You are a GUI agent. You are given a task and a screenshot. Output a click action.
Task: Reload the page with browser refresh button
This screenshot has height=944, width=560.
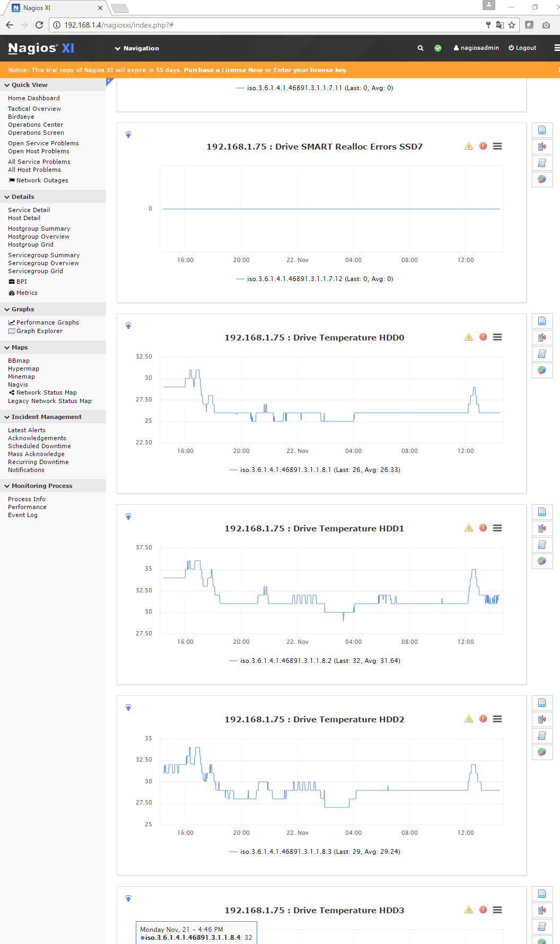(39, 25)
